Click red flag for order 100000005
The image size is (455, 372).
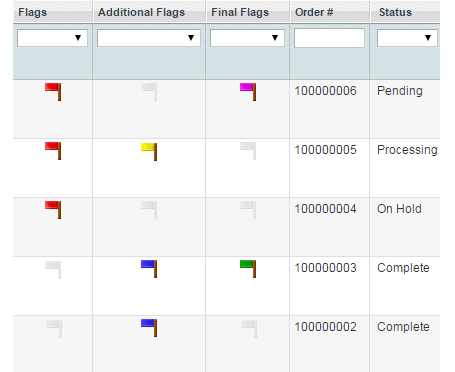[53, 151]
